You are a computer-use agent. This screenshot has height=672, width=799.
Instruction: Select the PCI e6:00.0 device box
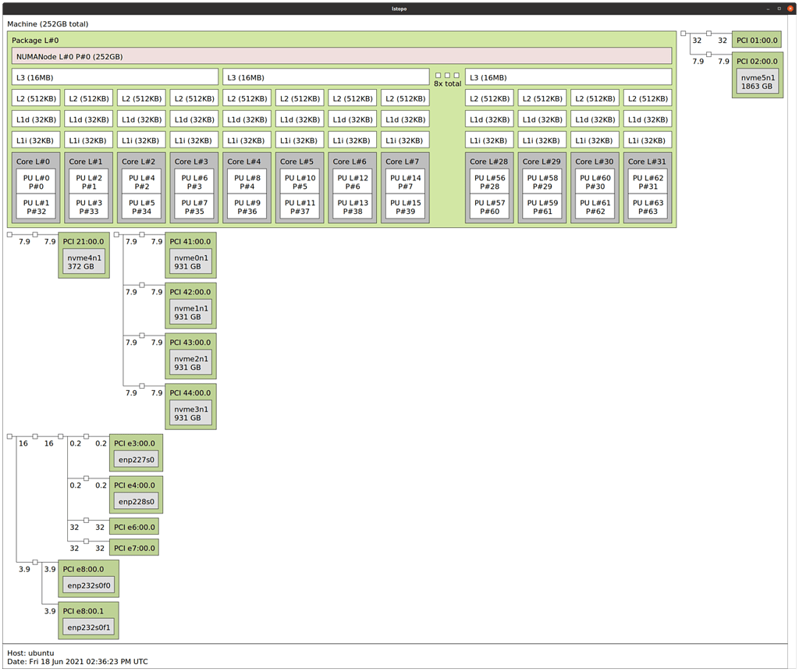tap(134, 527)
